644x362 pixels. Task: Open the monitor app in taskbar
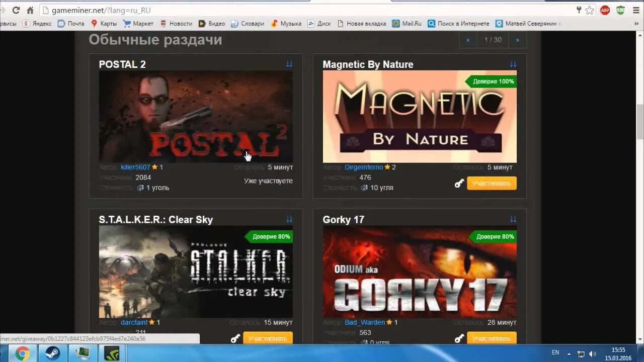point(82,353)
